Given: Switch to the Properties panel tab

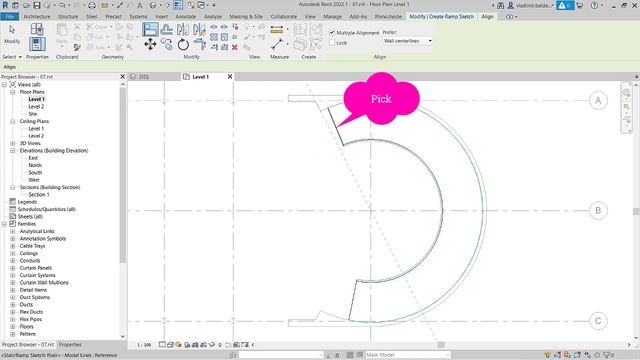Looking at the screenshot, I should tap(70, 344).
